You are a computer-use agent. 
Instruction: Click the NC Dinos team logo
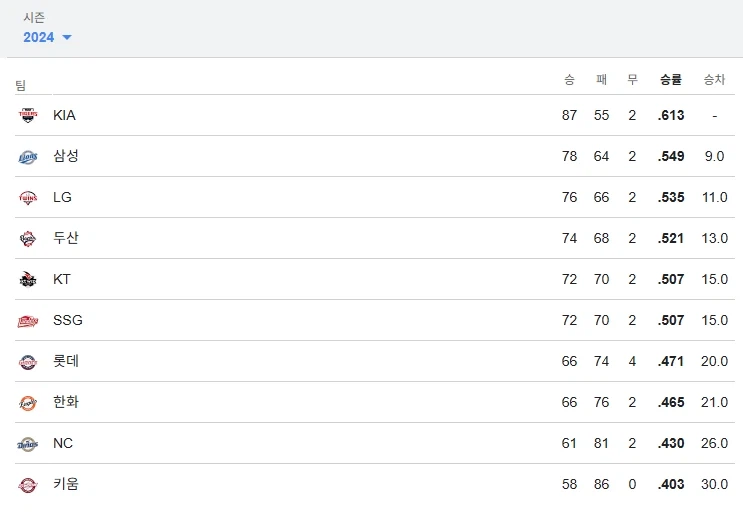tap(27, 443)
